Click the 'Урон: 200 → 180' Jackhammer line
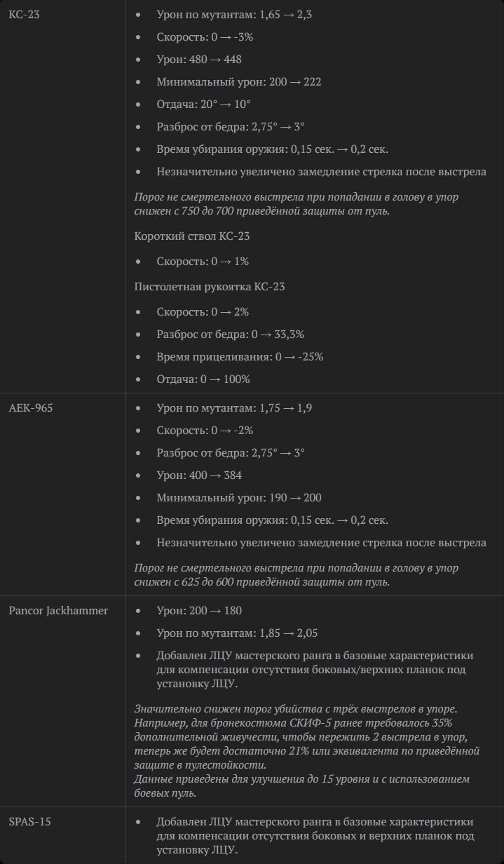Screen dimensions: 504x864 (x=199, y=611)
